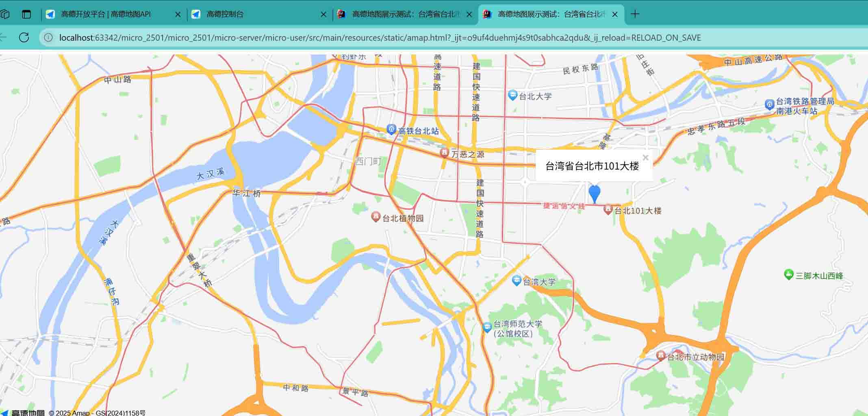Click the 中和路 road label
868x416 pixels.
296,388
